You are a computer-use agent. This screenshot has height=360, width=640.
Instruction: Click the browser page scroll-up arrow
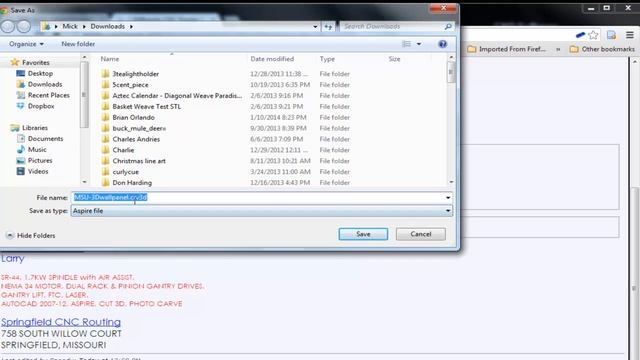635,62
